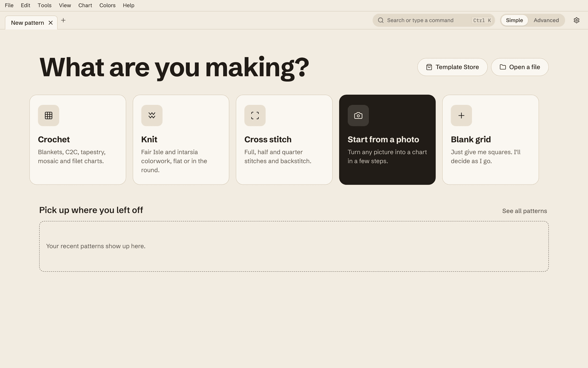Click the Crochet grid icon
This screenshot has width=588, height=368.
tap(48, 115)
